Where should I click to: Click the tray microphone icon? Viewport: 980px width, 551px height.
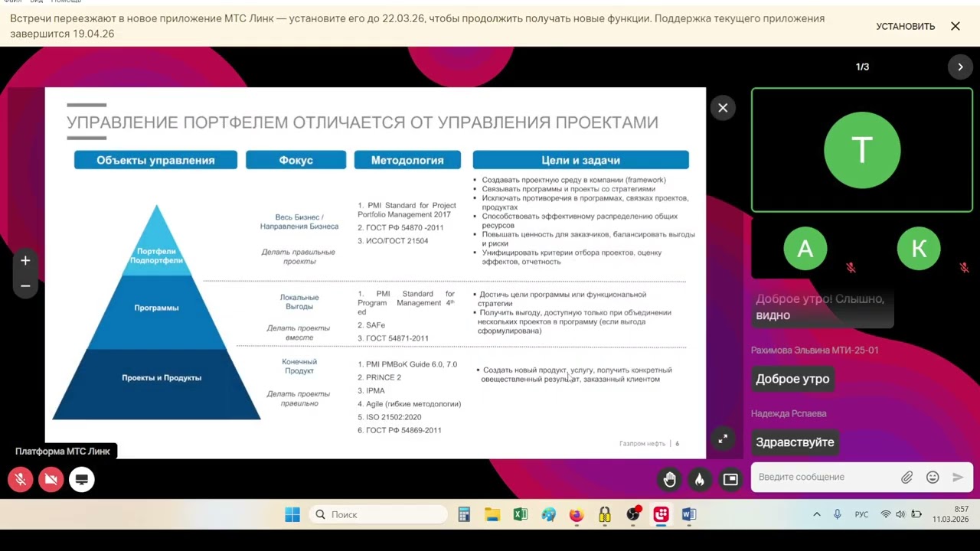click(838, 515)
